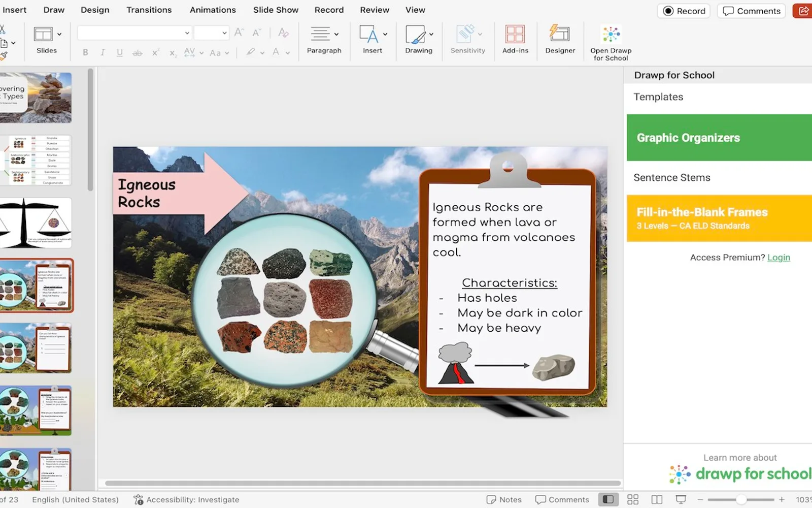Select the balance scale slide thumbnail
The width and height of the screenshot is (812, 508).
click(x=36, y=223)
